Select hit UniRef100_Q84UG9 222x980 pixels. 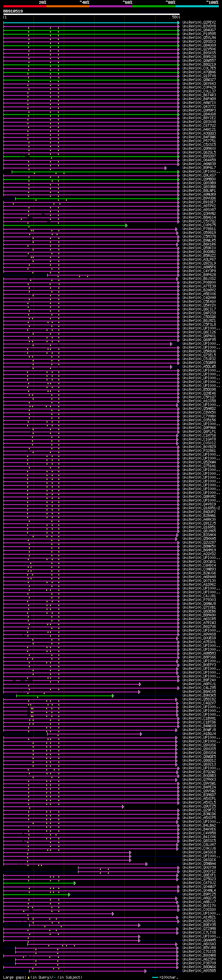[x=199, y=45]
